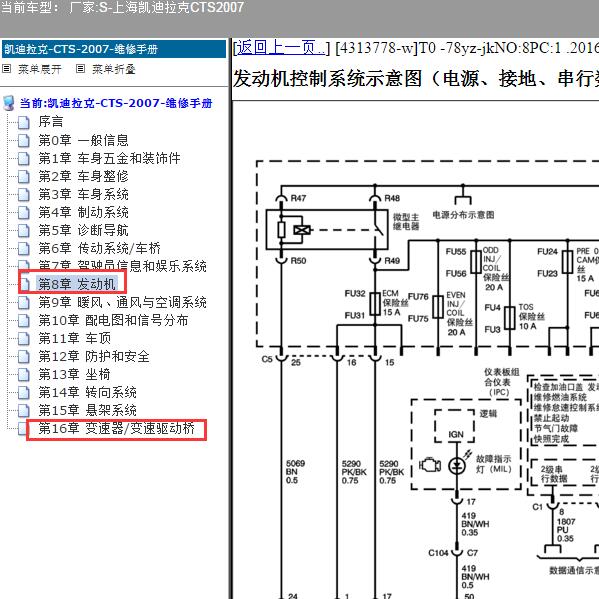Click page icon beside 第0章 一般信息
The image size is (599, 599).
24,141
